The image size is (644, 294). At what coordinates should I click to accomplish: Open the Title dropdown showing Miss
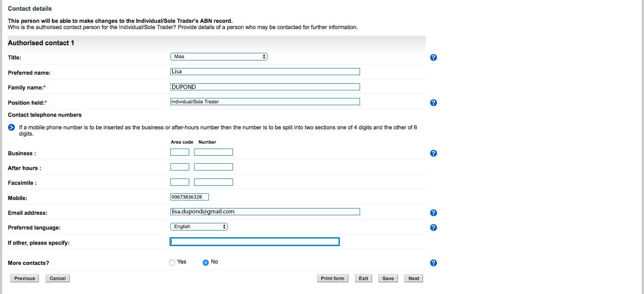click(x=219, y=57)
